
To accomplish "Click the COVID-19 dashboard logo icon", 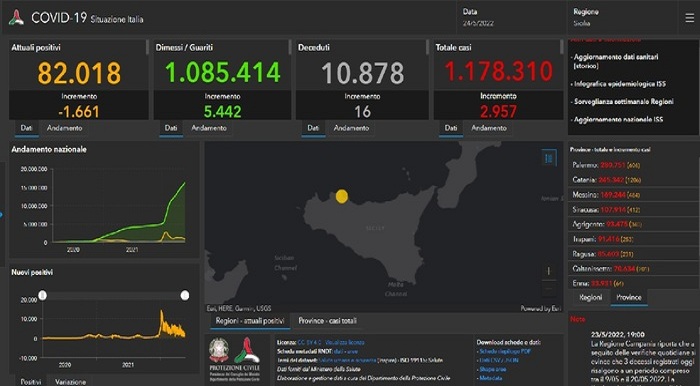I will (17, 18).
